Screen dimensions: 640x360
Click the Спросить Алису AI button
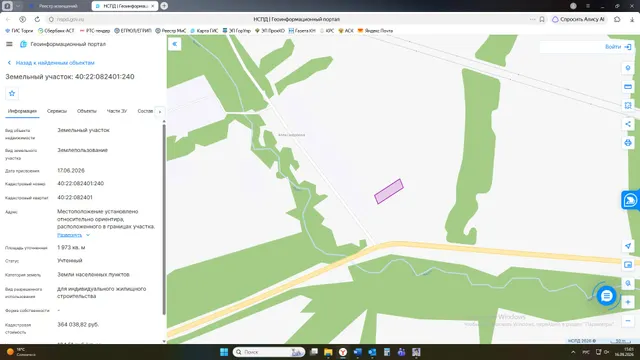pos(578,19)
